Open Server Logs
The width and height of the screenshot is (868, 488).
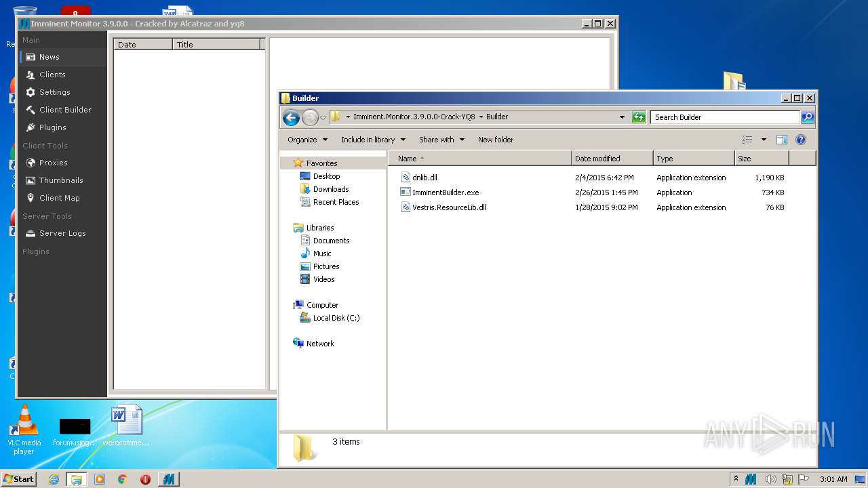(62, 233)
